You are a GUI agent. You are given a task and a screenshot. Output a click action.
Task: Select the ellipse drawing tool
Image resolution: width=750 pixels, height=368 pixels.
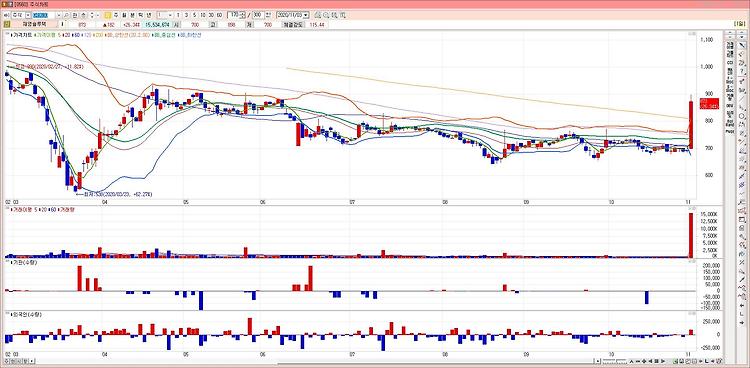click(x=742, y=115)
